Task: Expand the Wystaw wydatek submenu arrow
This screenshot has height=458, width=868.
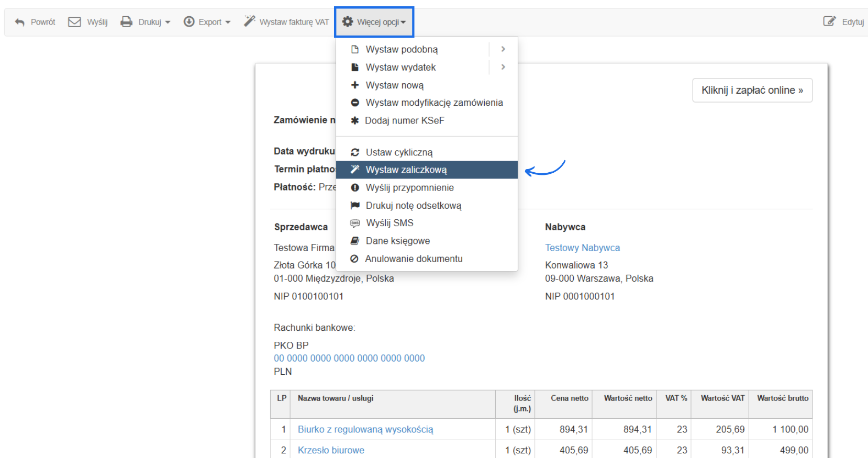Action: point(503,67)
